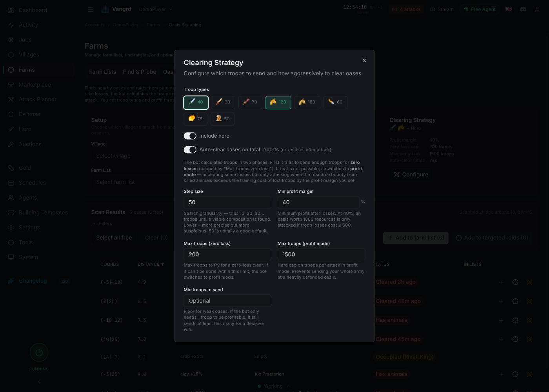This screenshot has height=392, width=549.
Task: Select the Gold sidebar icon
Action: tap(11, 168)
